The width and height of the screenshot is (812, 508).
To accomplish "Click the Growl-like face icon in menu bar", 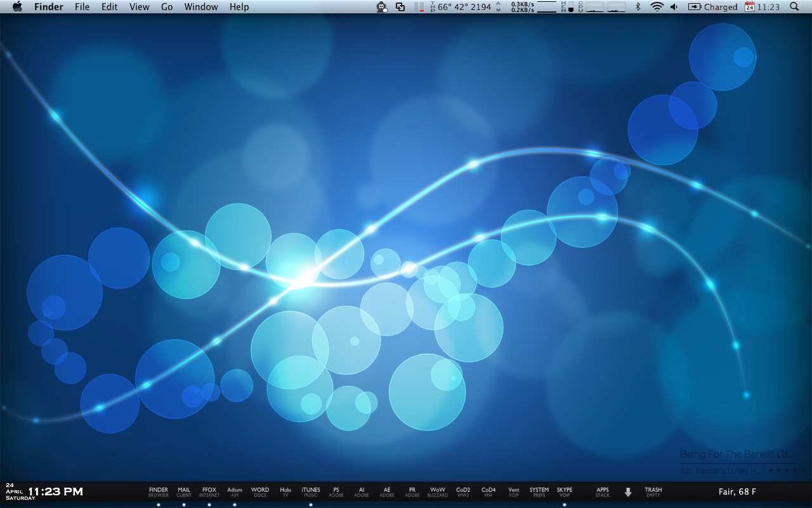I will pos(381,7).
